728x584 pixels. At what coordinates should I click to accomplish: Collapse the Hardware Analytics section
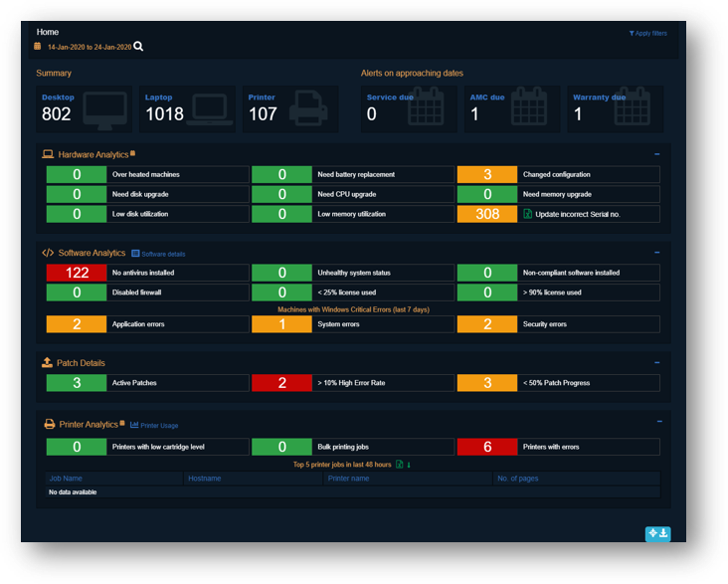pyautogui.click(x=657, y=154)
